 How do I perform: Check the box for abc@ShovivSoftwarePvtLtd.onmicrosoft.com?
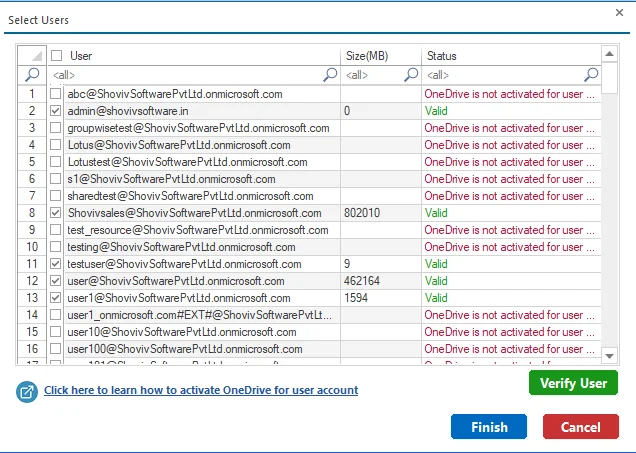pos(56,94)
